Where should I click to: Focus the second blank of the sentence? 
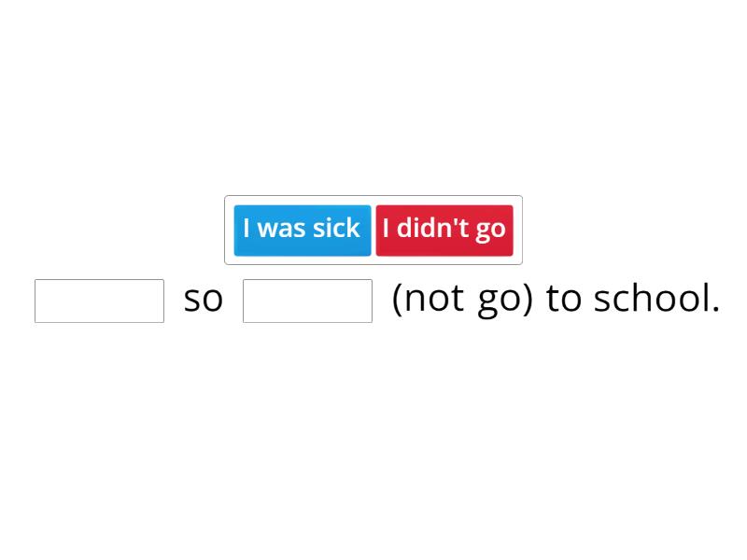(x=307, y=301)
